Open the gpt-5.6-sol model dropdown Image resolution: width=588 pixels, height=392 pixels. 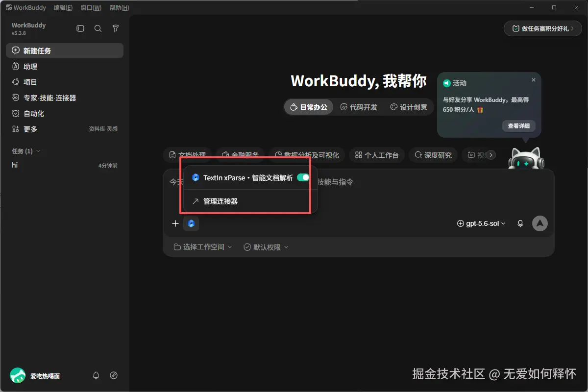point(481,223)
